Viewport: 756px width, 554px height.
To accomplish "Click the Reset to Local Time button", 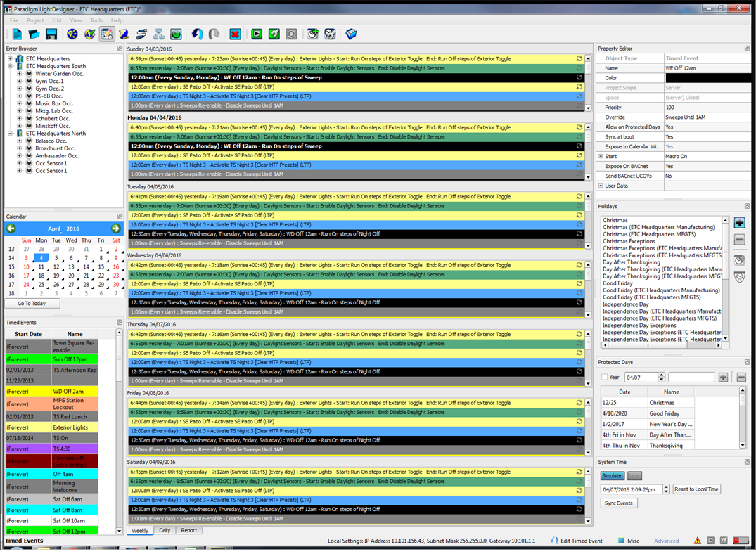I will coord(696,489).
